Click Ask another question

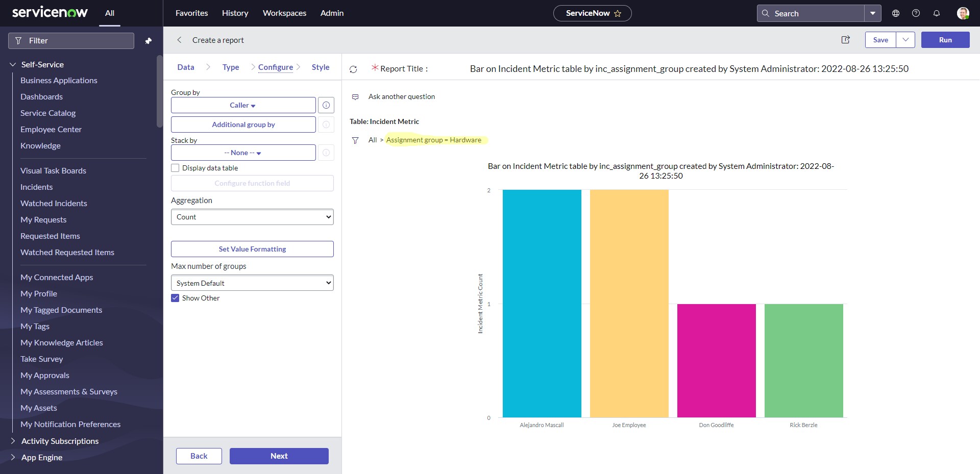coord(401,96)
